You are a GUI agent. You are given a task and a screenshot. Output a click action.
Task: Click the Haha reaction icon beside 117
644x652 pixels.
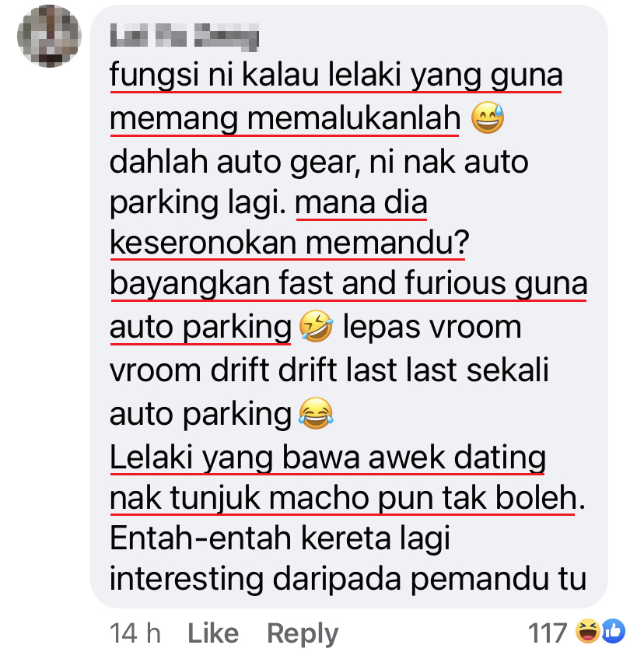tap(587, 631)
